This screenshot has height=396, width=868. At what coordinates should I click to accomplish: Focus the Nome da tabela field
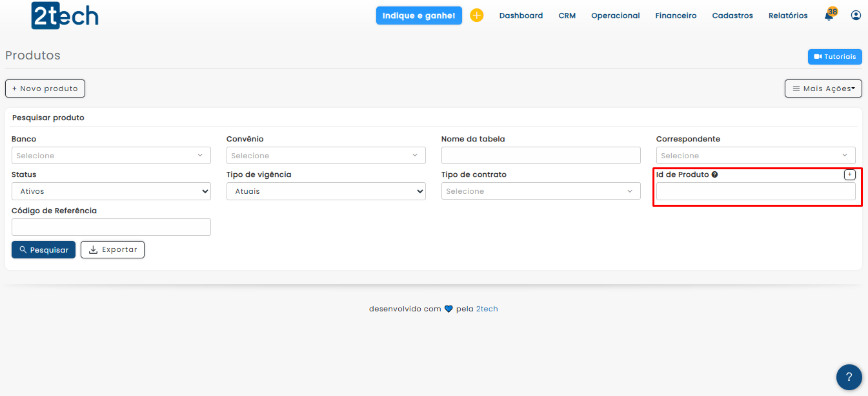click(541, 156)
